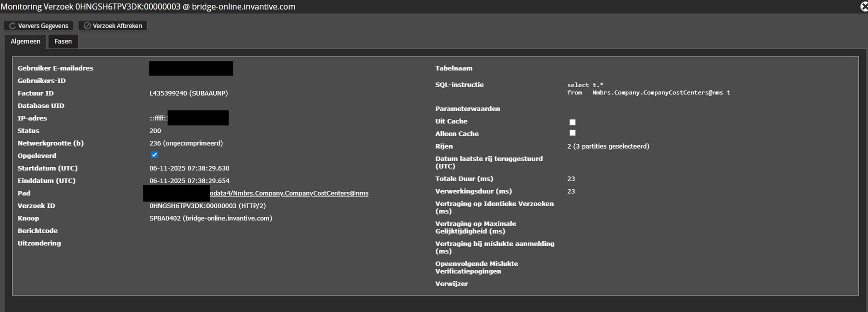Click the refresh icon on Ververs Gegevens

click(x=12, y=26)
